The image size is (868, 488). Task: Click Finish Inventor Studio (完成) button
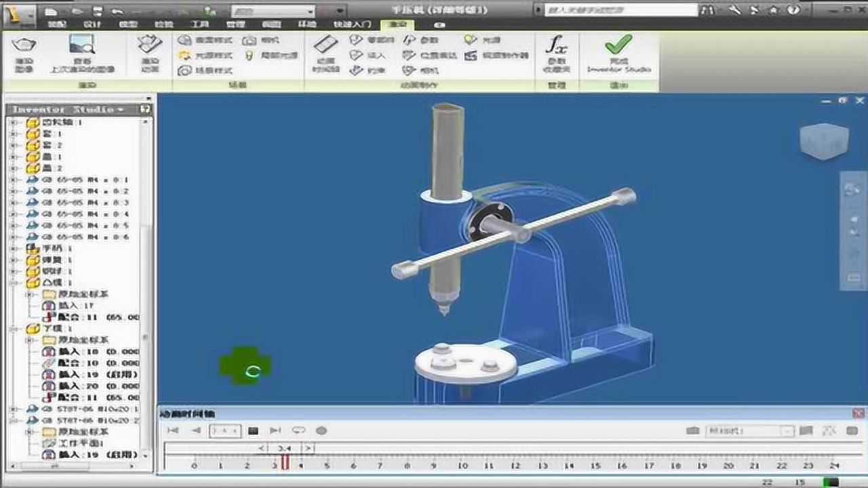[618, 54]
